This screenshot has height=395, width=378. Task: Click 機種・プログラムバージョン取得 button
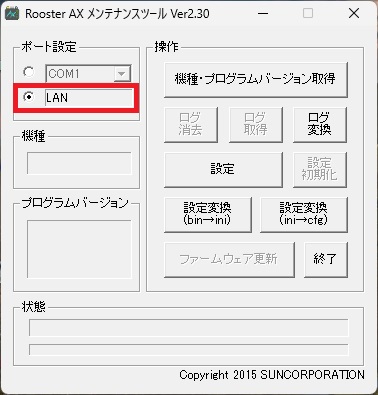[x=256, y=80]
